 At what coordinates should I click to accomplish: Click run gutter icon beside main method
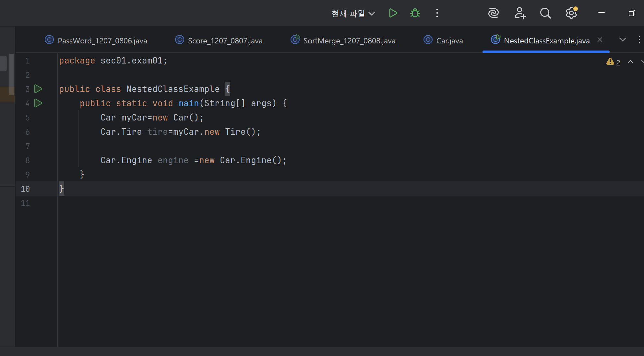click(x=38, y=103)
